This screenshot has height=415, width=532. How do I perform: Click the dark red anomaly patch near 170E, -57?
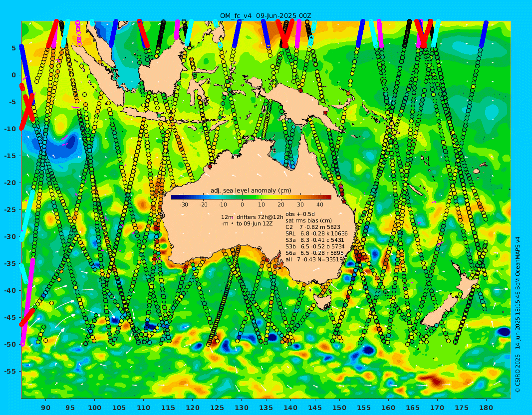coord(435,380)
